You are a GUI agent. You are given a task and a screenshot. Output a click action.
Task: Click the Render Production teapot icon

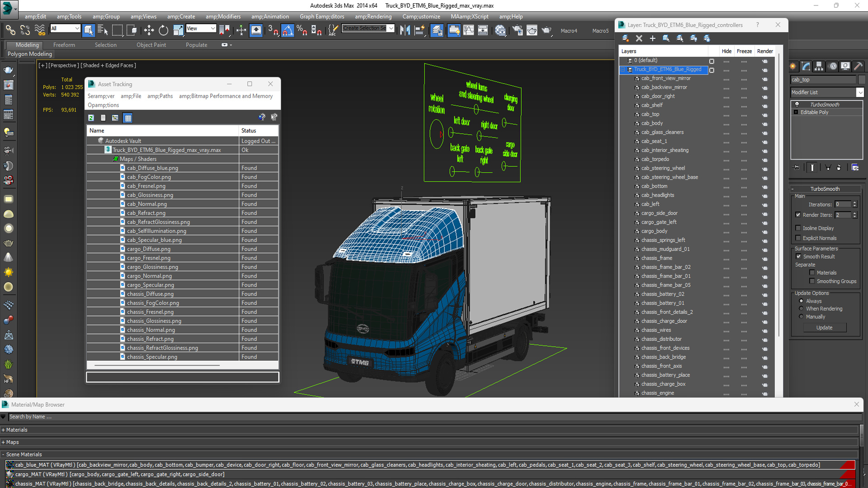[547, 30]
